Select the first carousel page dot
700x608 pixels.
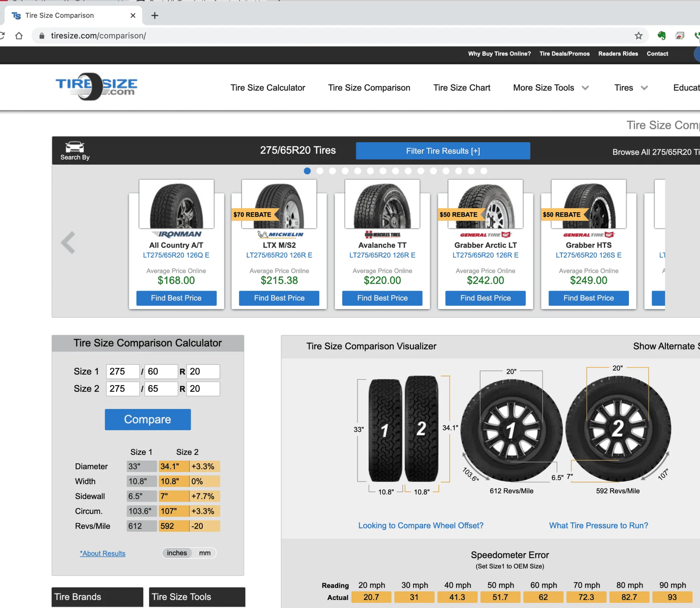click(307, 171)
